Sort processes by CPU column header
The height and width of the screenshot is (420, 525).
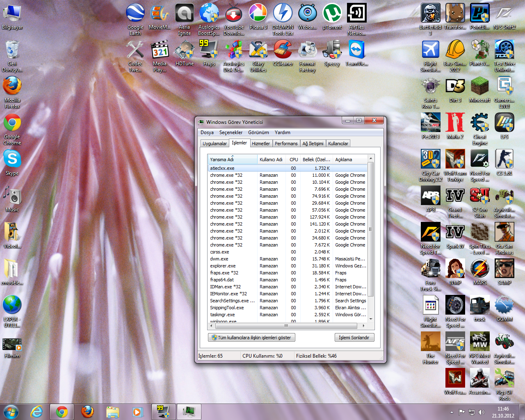point(294,160)
